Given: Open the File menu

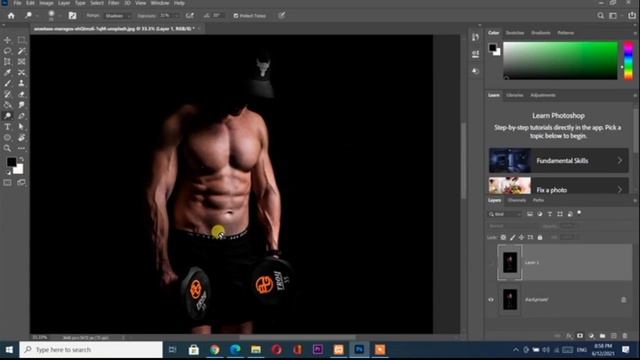Looking at the screenshot, I should (x=17, y=3).
